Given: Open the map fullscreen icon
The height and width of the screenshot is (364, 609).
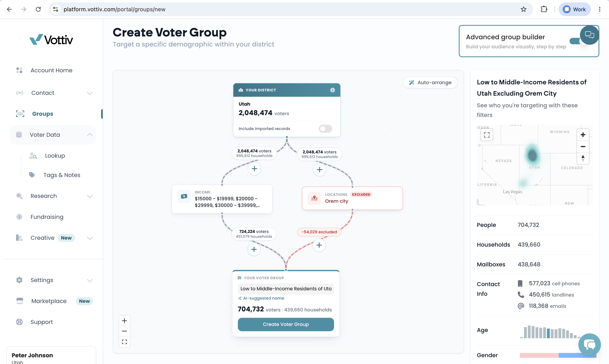Looking at the screenshot, I should (487, 135).
